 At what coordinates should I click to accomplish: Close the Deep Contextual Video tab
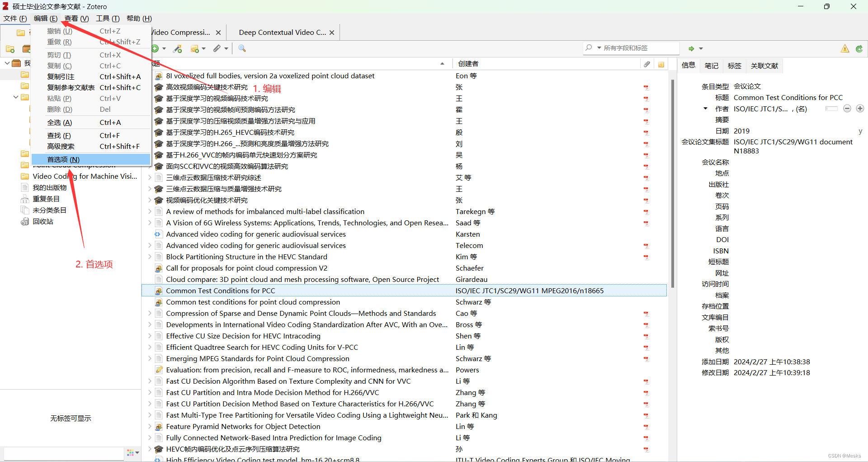click(x=332, y=33)
